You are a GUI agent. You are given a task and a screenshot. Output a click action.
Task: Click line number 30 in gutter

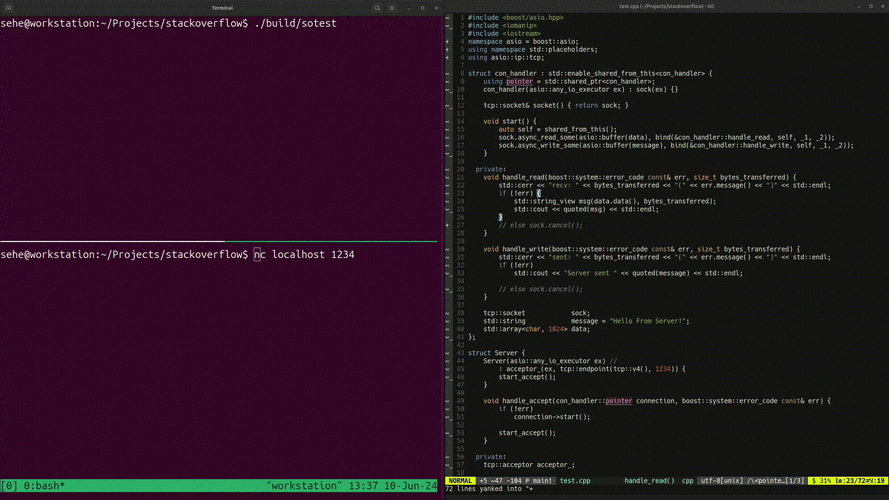point(460,249)
